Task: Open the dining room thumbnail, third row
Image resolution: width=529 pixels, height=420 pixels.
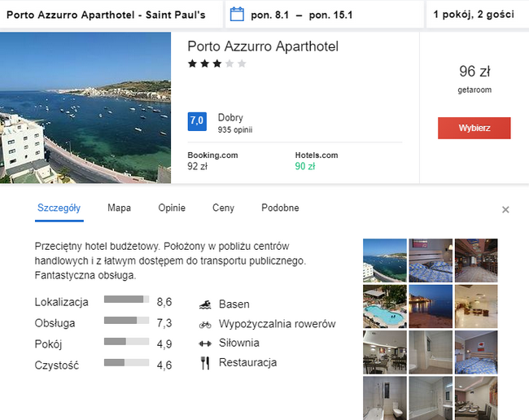Action: [385, 352]
